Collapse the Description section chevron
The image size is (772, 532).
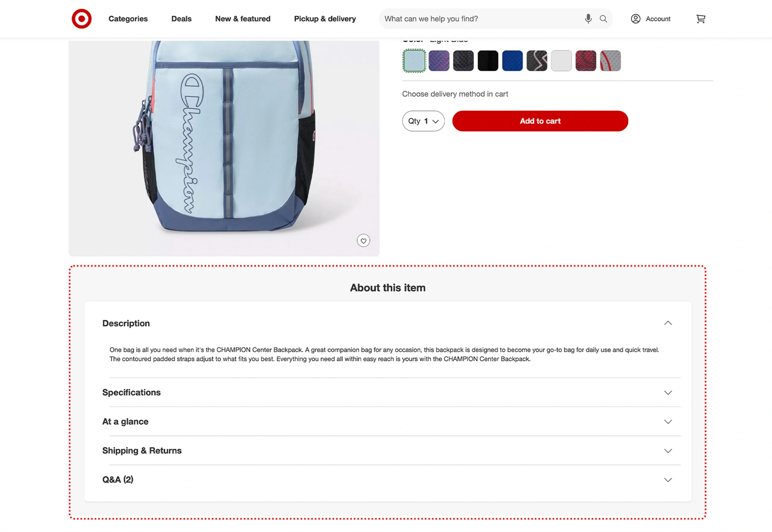668,323
